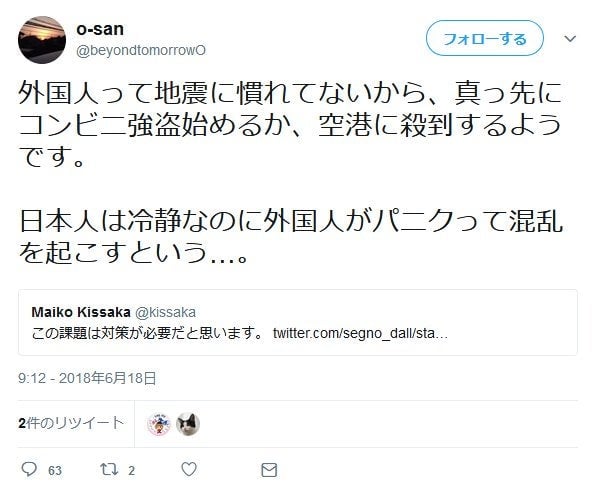Click the reply speech bubble icon
The width and height of the screenshot is (594, 494).
point(29,469)
